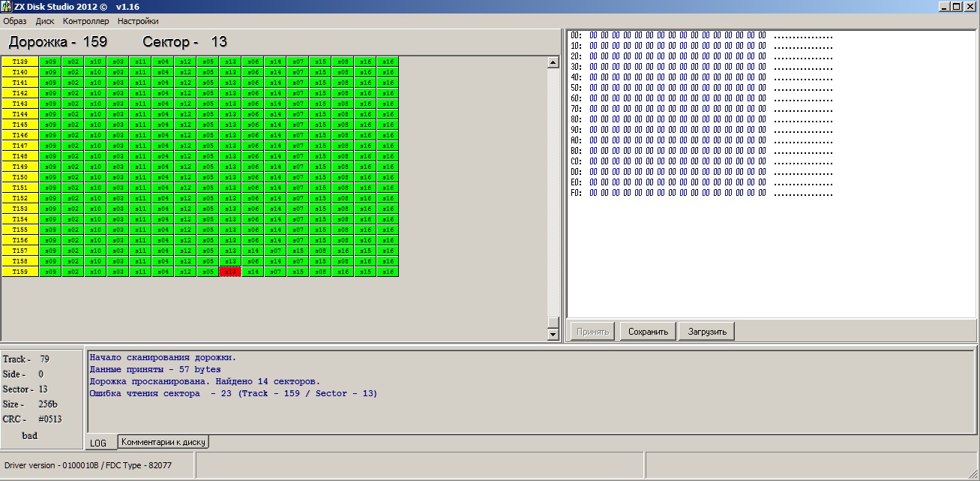Click log line 'Данные приняты - 57 bytes'

coord(155,369)
